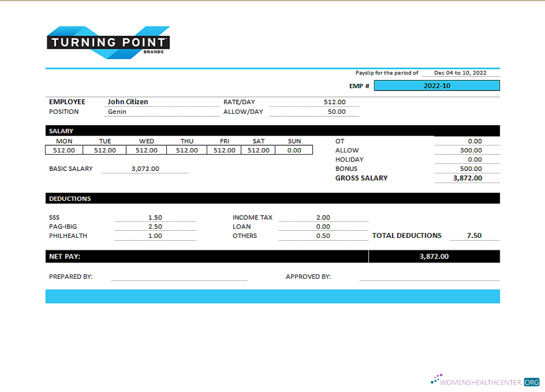
Task: Select the INCOME TAX value 2.00
Action: pyautogui.click(x=323, y=217)
